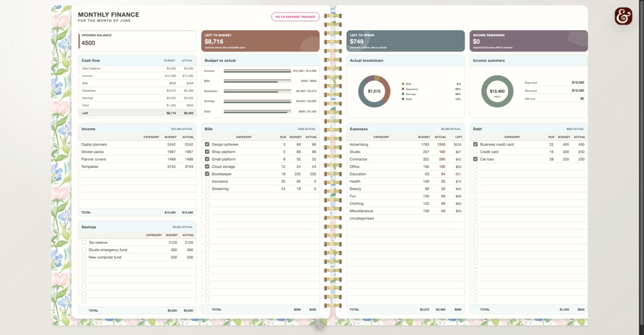Select the Uncategorised expense row
Viewport: 644px width, 335px height.
pyautogui.click(x=405, y=219)
